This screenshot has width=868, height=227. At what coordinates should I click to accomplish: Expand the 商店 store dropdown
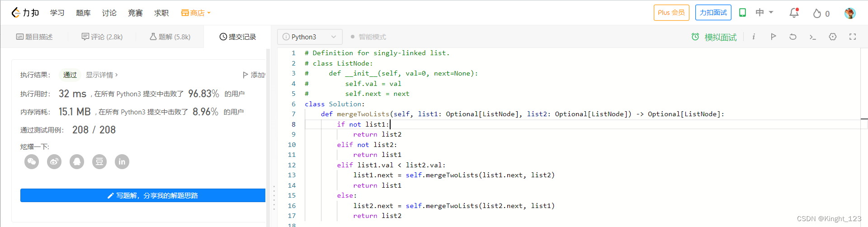[196, 13]
